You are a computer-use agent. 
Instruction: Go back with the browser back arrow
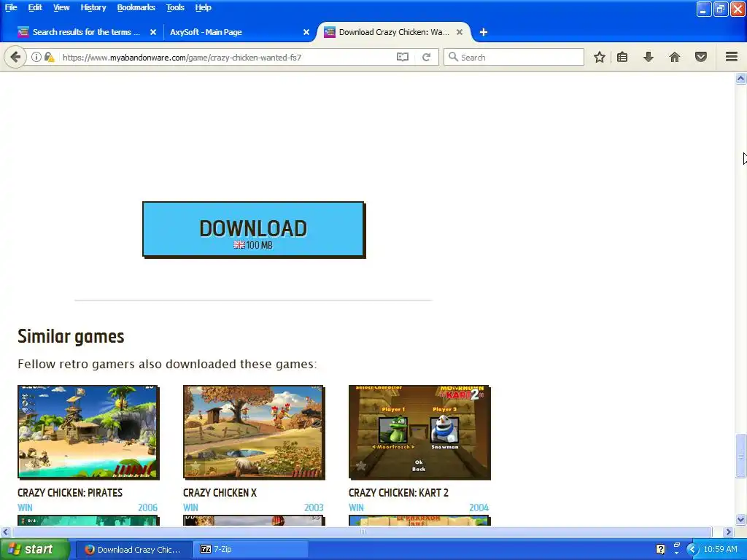15,57
